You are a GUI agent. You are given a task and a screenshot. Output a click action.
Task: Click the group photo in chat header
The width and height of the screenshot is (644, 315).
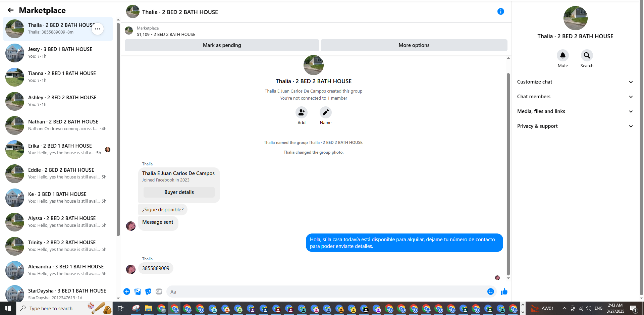(x=133, y=11)
